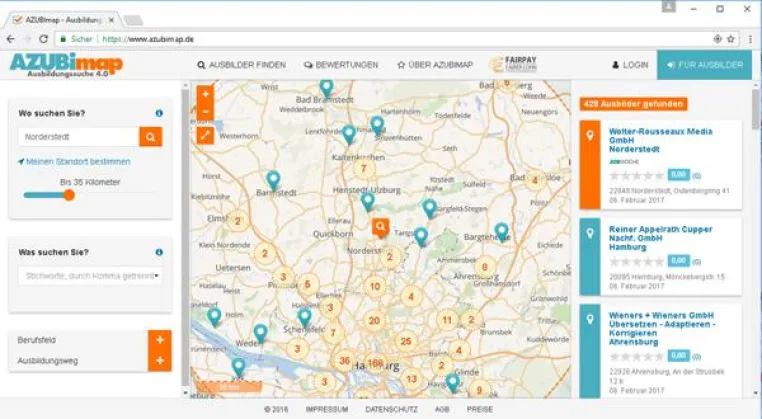Open the info icon next to 'Was suchen Sie?'

[x=159, y=252]
